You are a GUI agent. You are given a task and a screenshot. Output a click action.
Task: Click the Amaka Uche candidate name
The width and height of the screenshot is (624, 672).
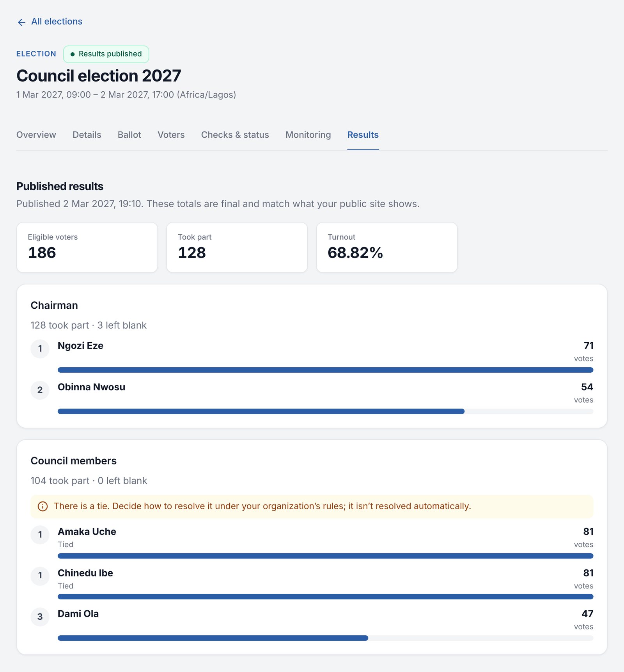tap(87, 532)
